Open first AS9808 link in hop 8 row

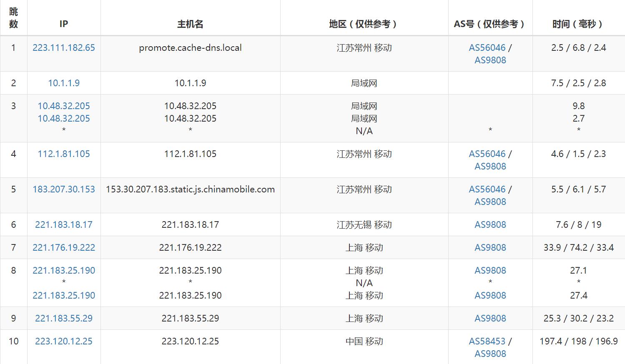click(x=490, y=270)
